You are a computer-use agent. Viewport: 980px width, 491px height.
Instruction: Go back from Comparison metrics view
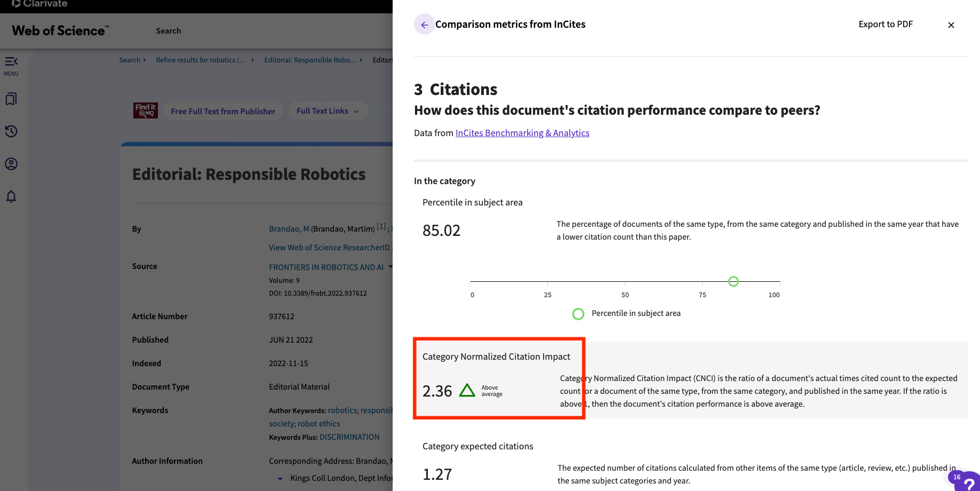(x=424, y=24)
